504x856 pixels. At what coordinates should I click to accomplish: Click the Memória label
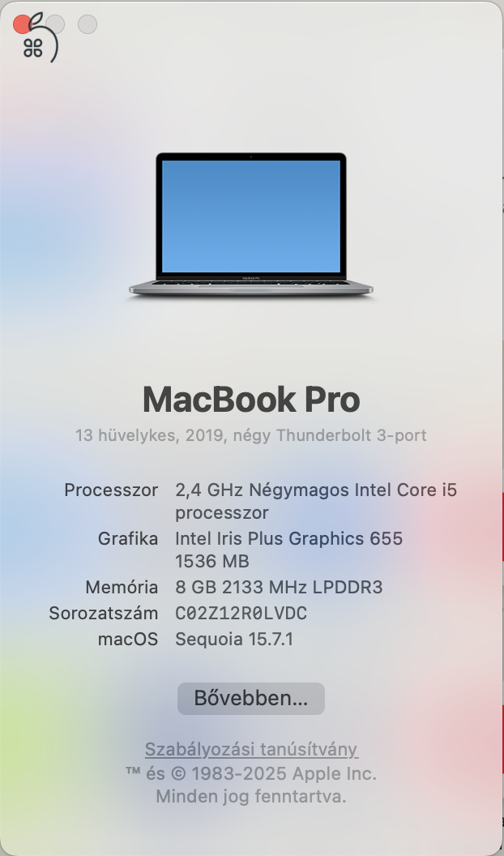click(122, 587)
